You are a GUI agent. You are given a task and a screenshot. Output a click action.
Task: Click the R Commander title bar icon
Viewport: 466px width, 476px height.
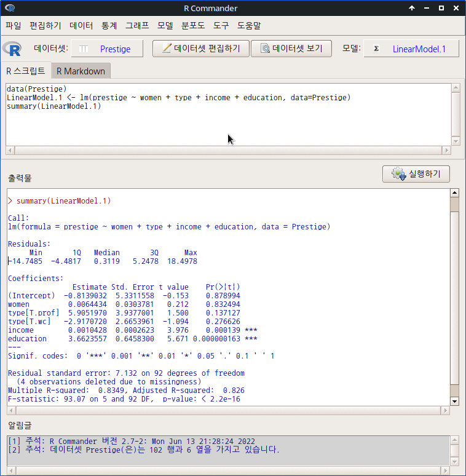tap(10, 8)
